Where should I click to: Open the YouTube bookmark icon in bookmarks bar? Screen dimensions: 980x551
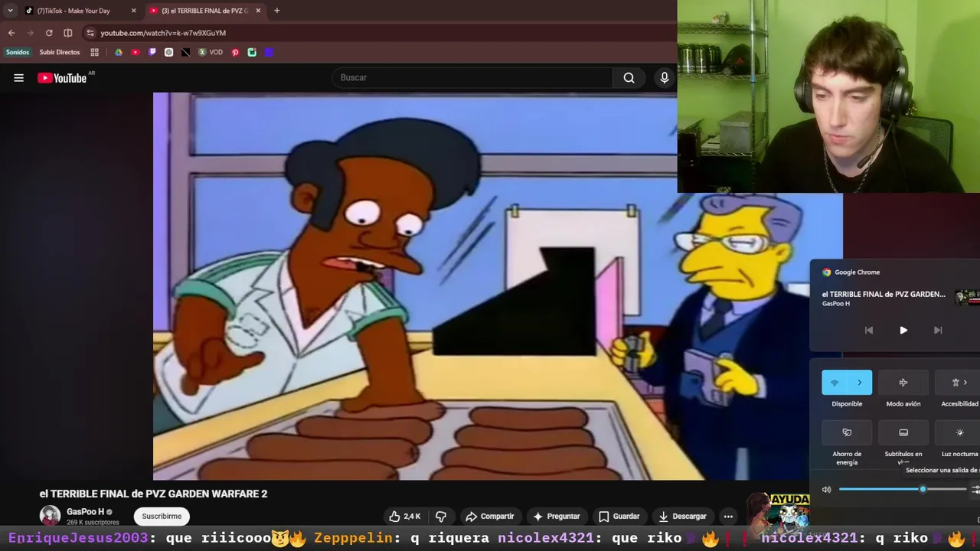(x=136, y=52)
